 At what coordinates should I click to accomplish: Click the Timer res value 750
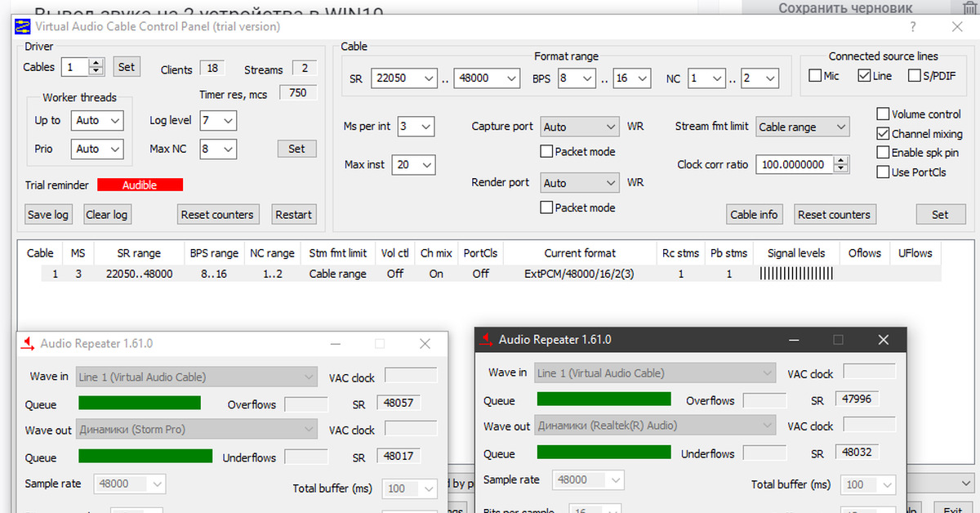(x=298, y=92)
